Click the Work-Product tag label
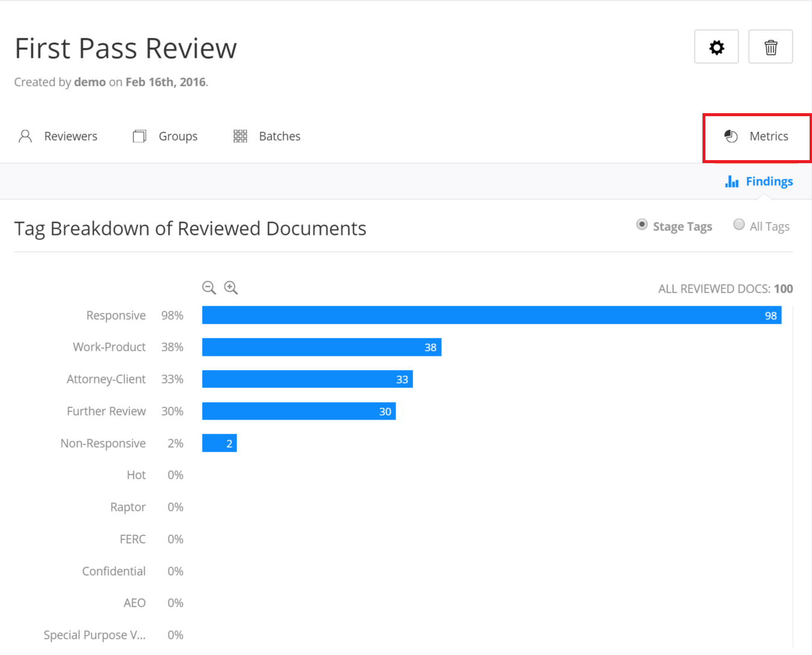812x655 pixels. coord(110,347)
